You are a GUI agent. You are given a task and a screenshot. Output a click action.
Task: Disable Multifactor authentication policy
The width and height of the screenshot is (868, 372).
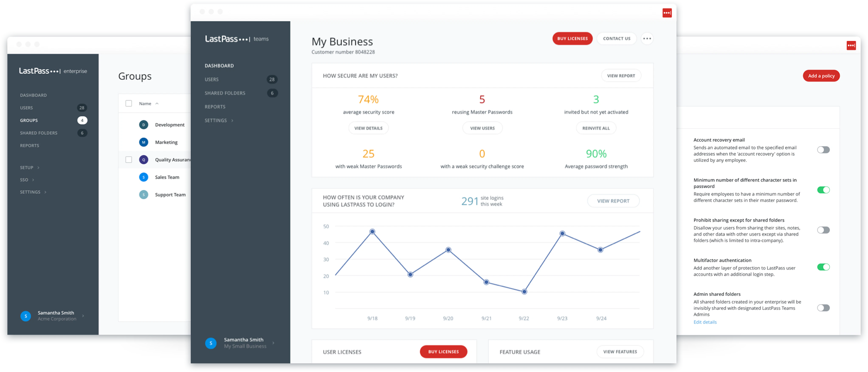coord(824,267)
